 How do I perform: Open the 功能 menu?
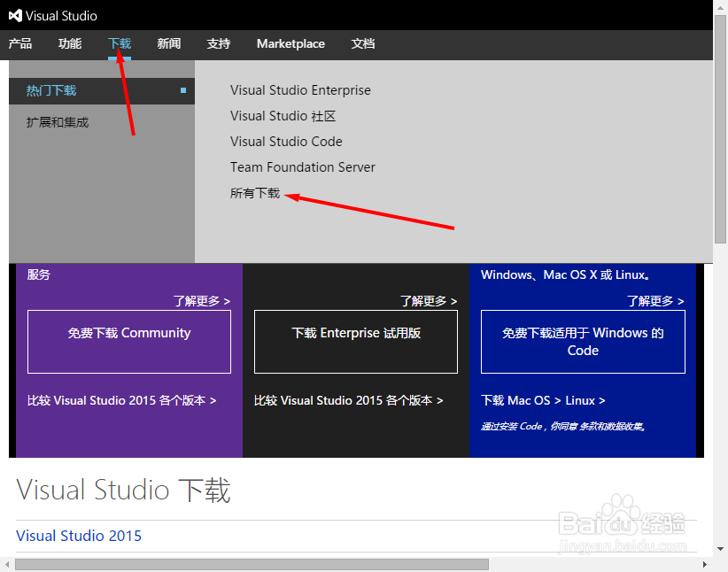tap(69, 43)
